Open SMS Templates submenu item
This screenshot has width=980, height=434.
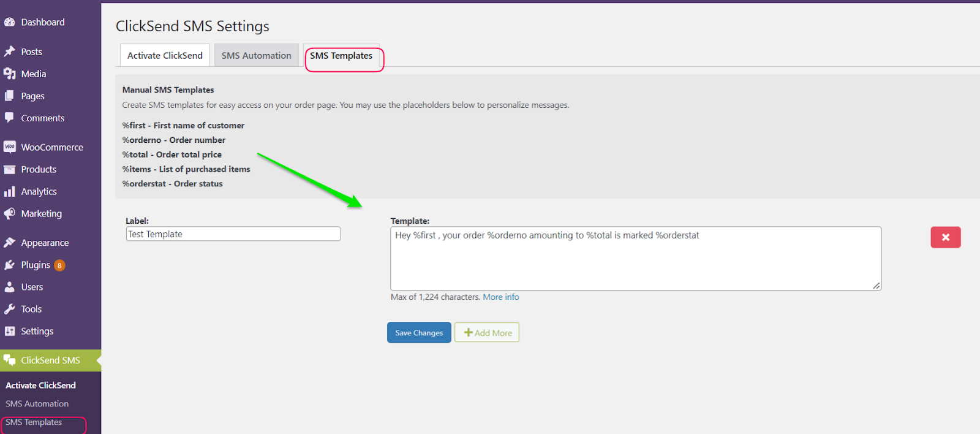pyautogui.click(x=34, y=422)
